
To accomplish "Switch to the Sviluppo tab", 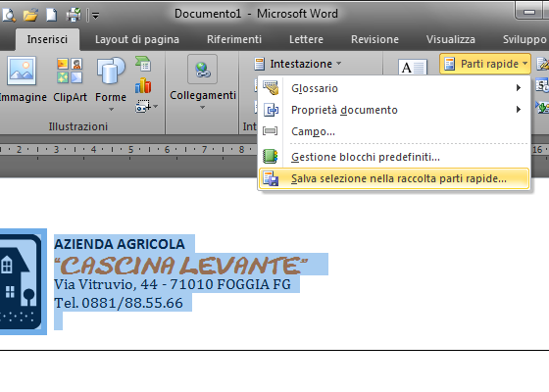I will tap(524, 39).
